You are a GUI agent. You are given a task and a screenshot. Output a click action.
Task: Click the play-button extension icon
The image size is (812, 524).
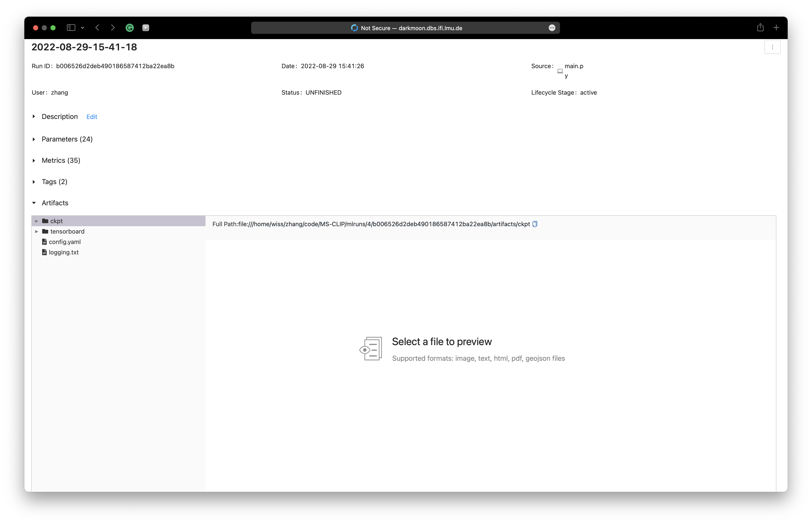[x=146, y=28]
